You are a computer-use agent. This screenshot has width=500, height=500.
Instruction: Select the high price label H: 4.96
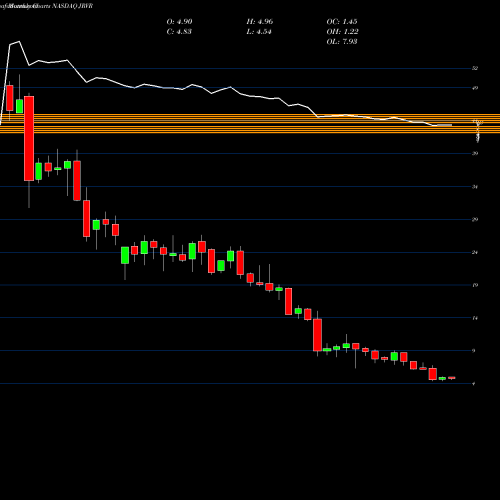point(260,22)
